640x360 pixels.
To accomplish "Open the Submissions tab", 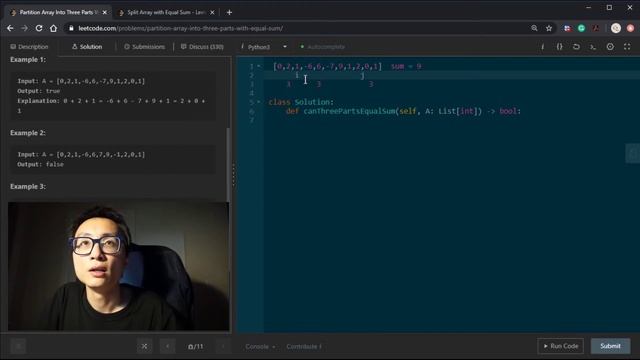I will tap(144, 47).
